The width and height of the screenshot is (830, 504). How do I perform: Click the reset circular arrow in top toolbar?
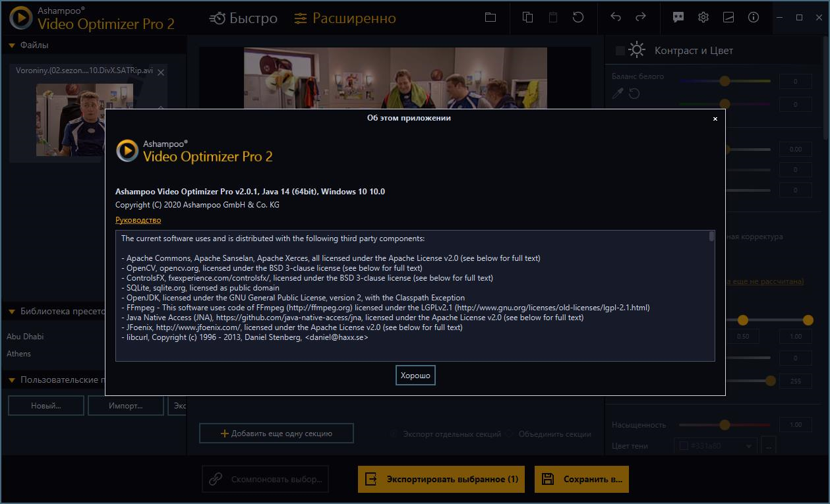(x=578, y=18)
